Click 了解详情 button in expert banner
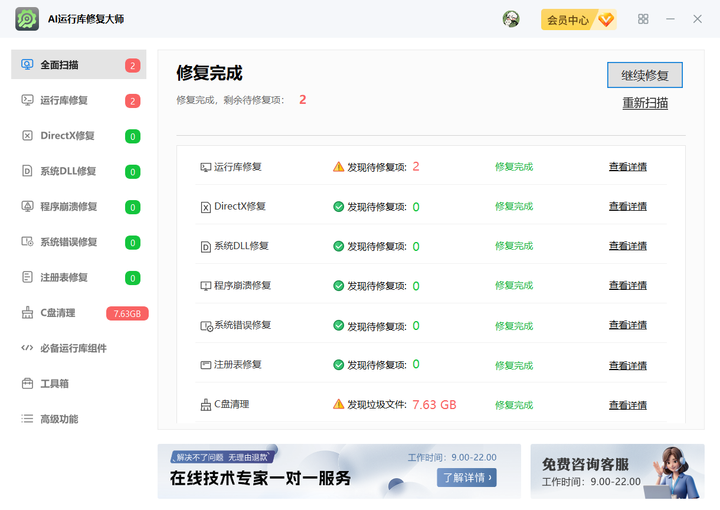This screenshot has width=720, height=510. click(467, 477)
